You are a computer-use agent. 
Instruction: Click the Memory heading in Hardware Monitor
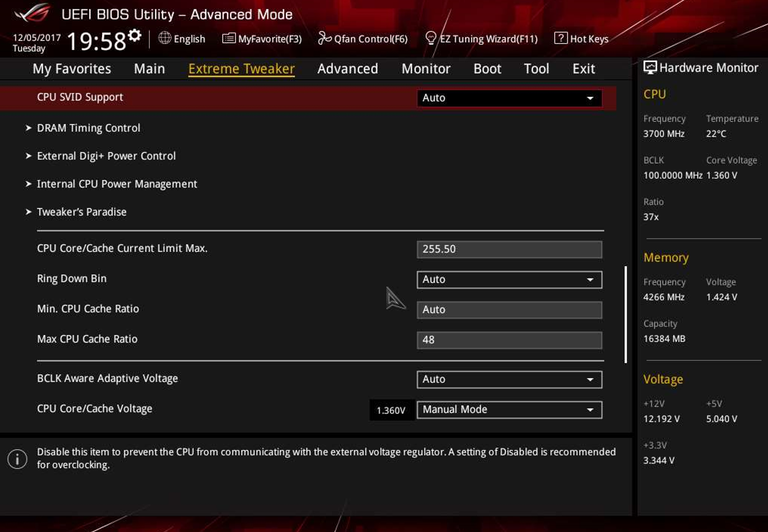coord(666,258)
